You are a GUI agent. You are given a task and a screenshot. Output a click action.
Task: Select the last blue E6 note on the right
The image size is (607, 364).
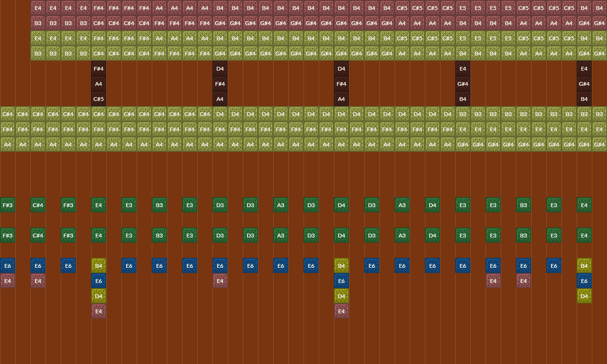584,281
